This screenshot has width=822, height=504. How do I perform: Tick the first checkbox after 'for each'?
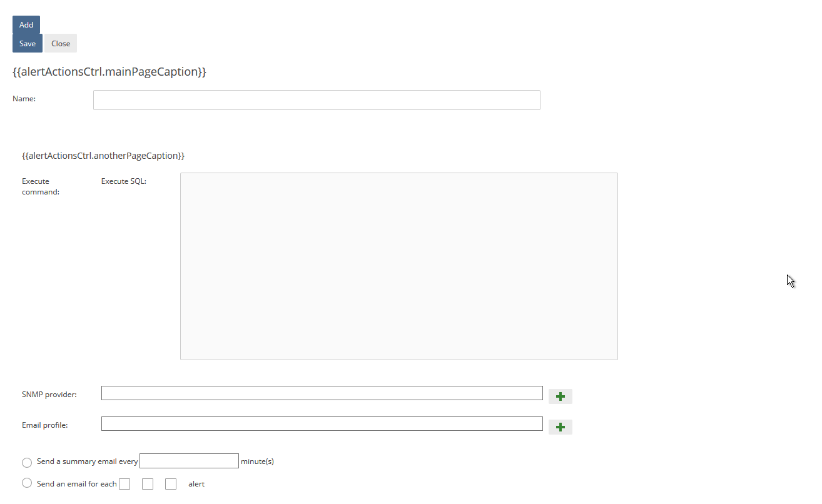[x=124, y=484]
